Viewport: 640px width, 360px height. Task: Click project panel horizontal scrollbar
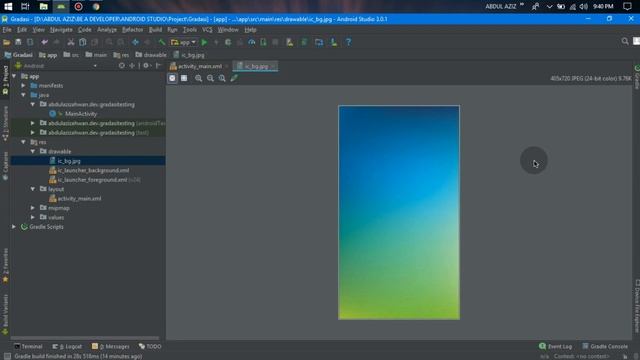pos(85,338)
